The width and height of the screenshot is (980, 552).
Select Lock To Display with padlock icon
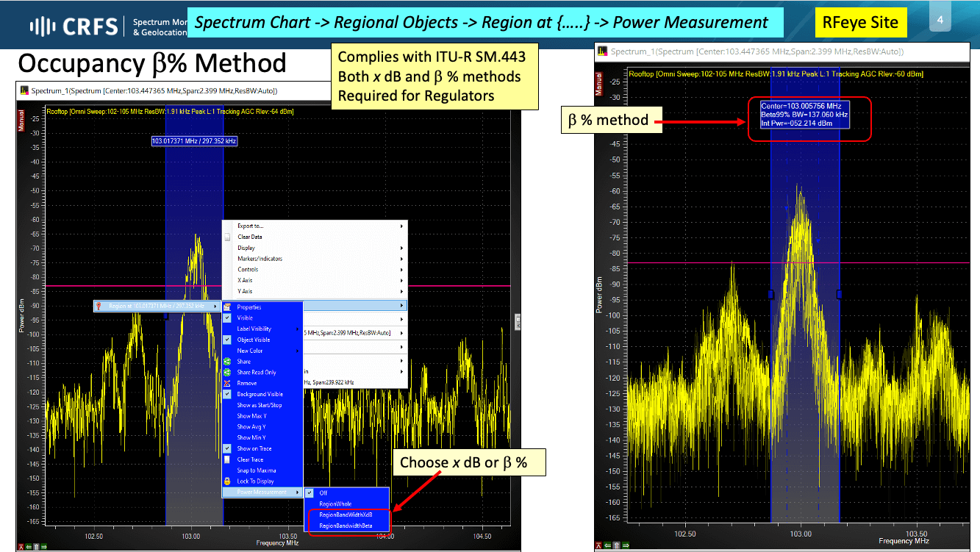point(262,481)
